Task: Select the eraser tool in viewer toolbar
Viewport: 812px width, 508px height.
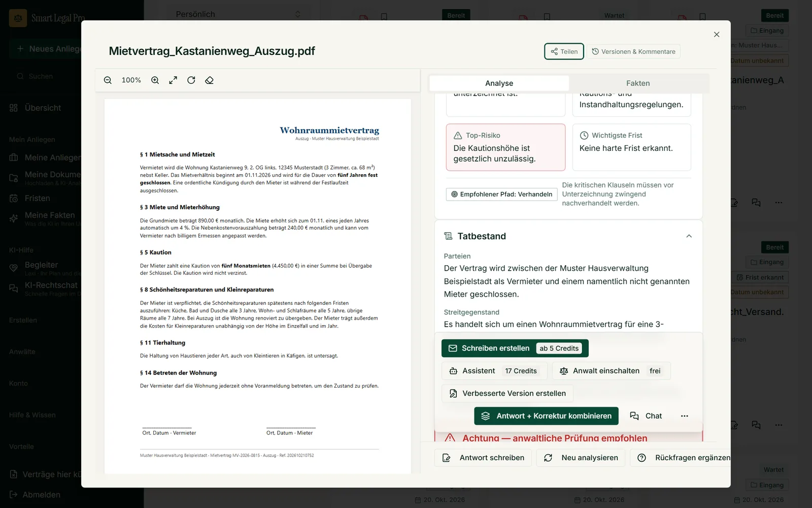Action: click(x=209, y=80)
